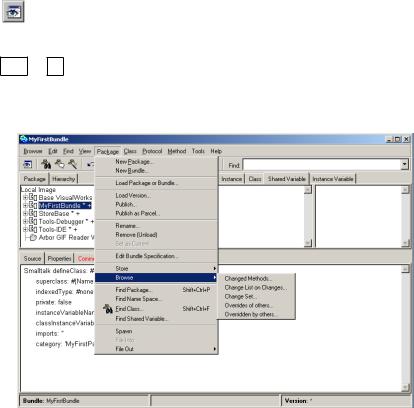Switch to the Shared Variable tab

(x=287, y=179)
